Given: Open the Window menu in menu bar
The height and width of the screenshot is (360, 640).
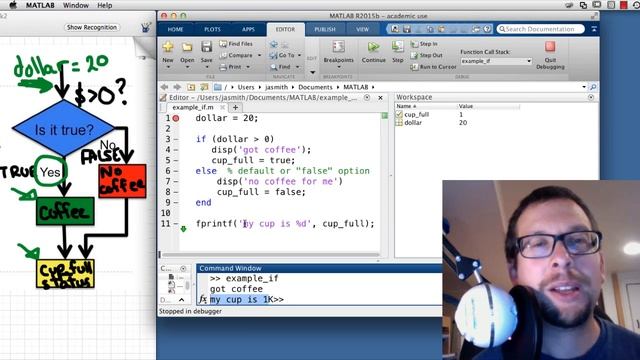Looking at the screenshot, I should 76,5.
